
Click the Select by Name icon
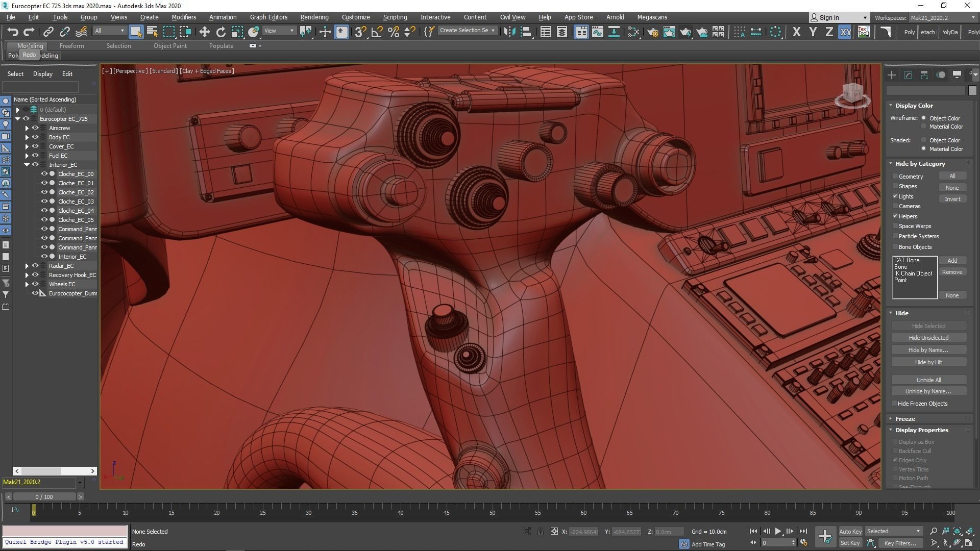(152, 32)
